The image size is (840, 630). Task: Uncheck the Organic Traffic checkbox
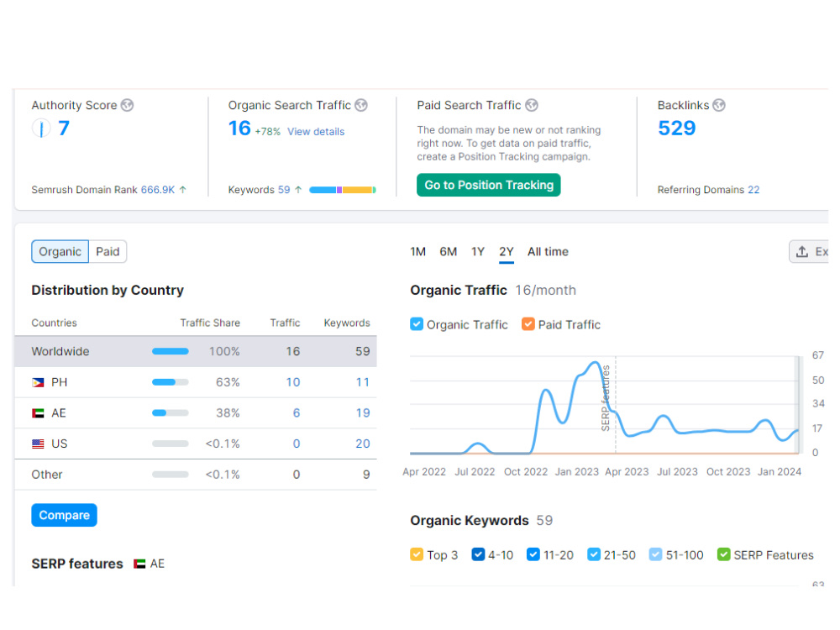pos(417,324)
